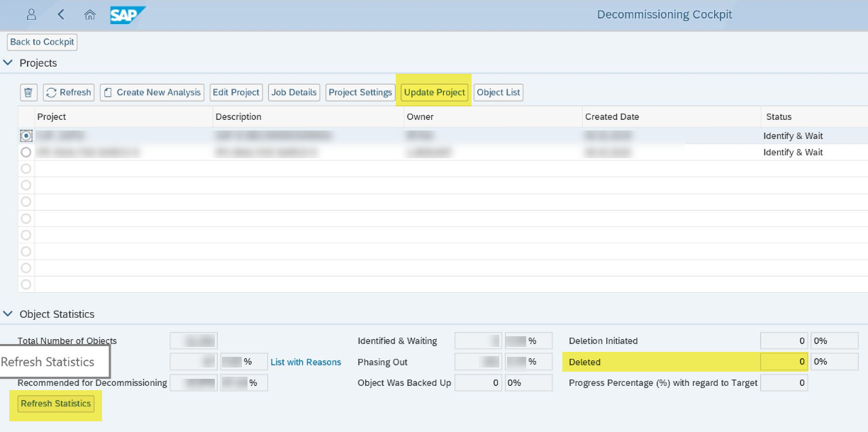868x432 pixels.
Task: Click the Decommissioning Cockpit title
Action: tap(664, 14)
